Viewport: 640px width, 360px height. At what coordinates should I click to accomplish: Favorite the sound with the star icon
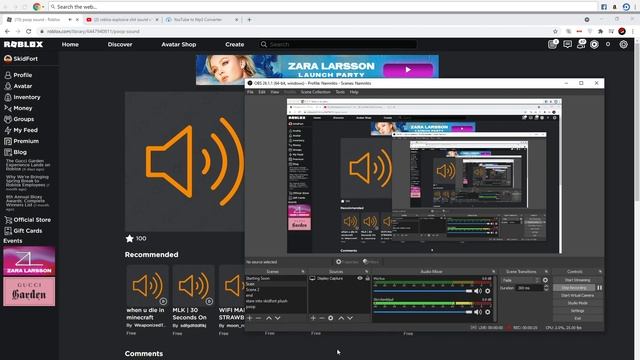(129, 238)
